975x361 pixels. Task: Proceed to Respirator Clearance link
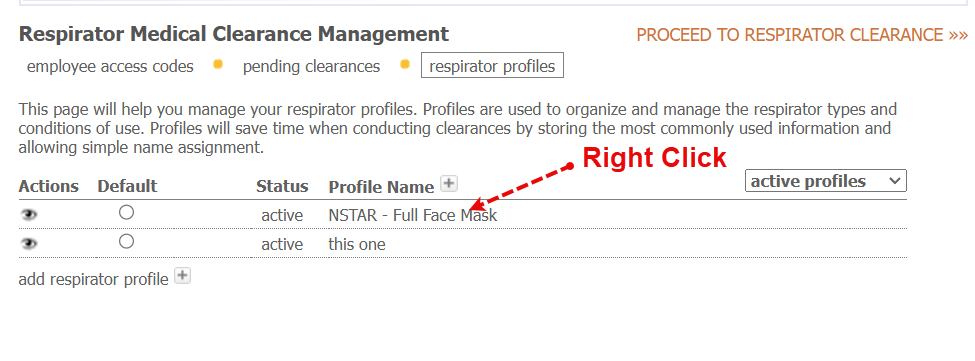pyautogui.click(x=802, y=35)
